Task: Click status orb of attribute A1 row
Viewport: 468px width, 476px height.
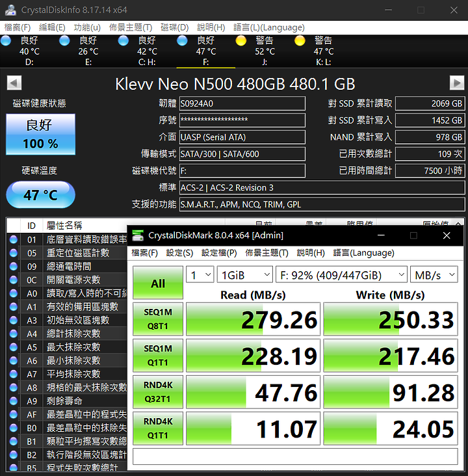Action: [14, 307]
